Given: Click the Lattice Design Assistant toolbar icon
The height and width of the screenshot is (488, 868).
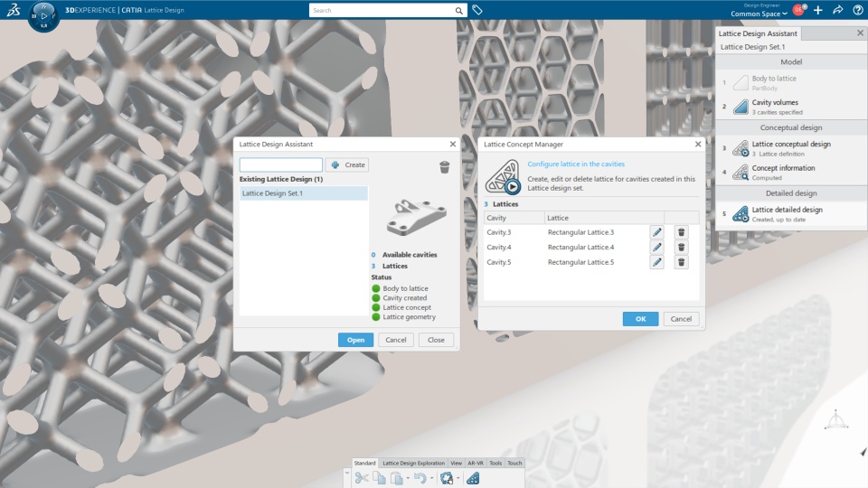Looking at the screenshot, I should (x=473, y=478).
